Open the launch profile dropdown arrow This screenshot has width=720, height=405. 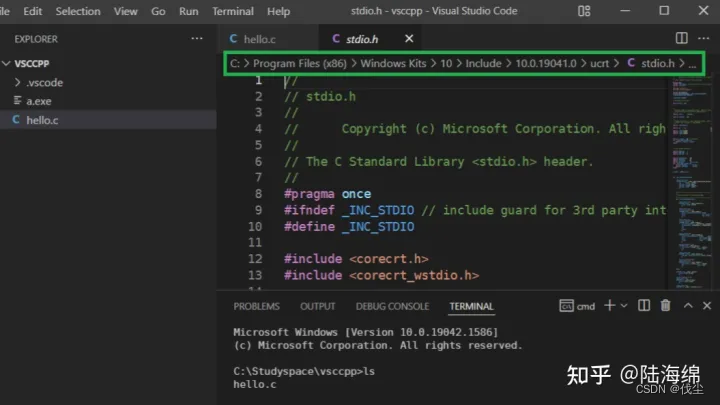tap(624, 305)
